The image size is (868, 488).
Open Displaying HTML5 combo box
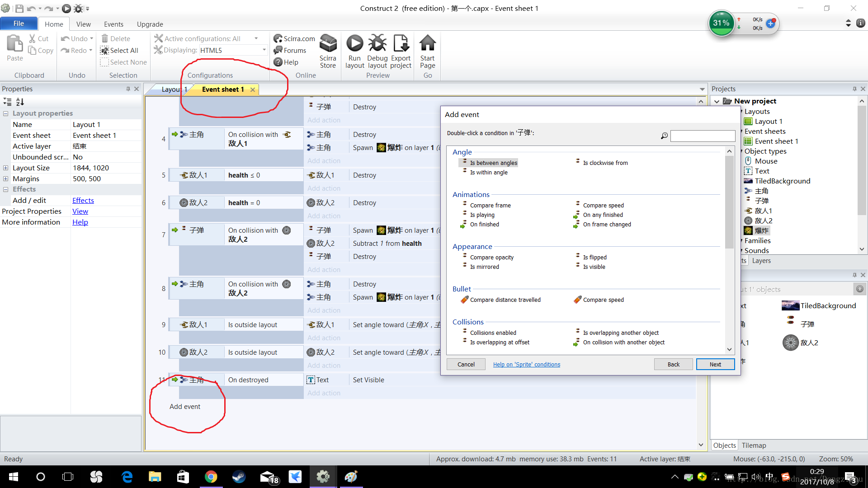233,50
